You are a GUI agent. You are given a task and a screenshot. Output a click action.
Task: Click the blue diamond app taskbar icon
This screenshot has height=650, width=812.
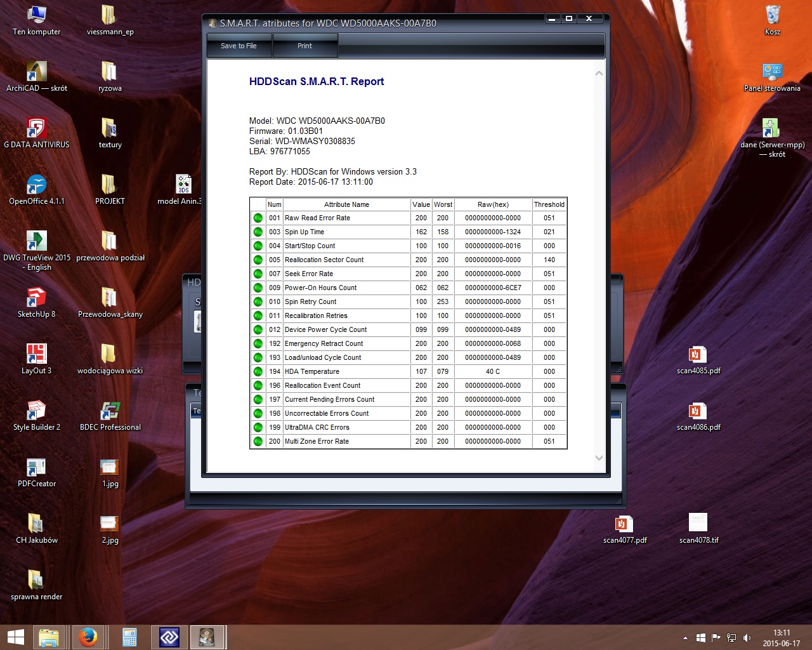(x=169, y=637)
